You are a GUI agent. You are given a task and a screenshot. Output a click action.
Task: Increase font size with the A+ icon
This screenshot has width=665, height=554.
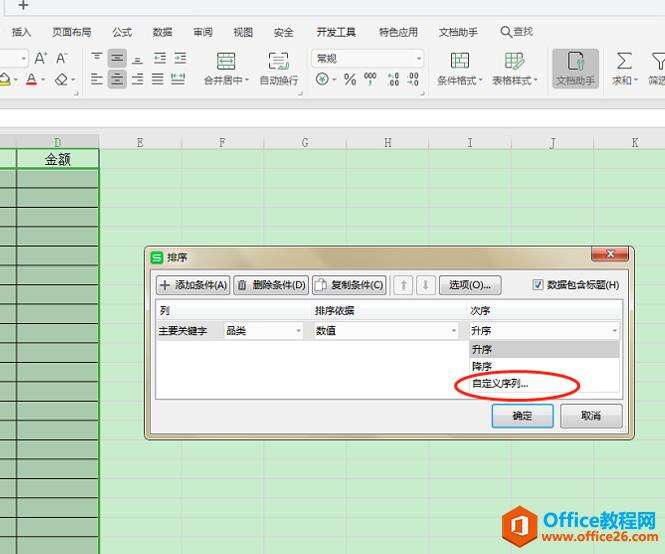[40, 58]
